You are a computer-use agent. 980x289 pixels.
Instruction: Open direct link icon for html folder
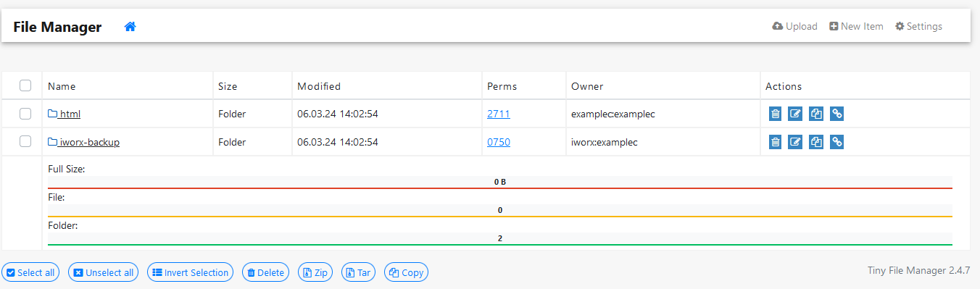(836, 114)
